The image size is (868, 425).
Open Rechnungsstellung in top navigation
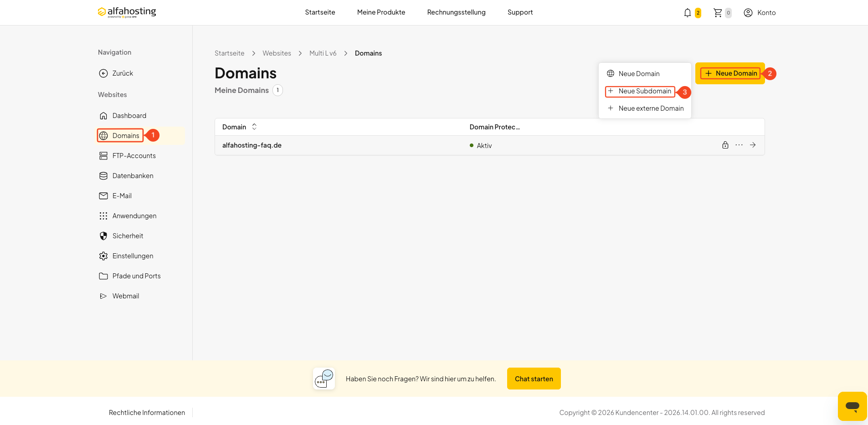tap(456, 12)
